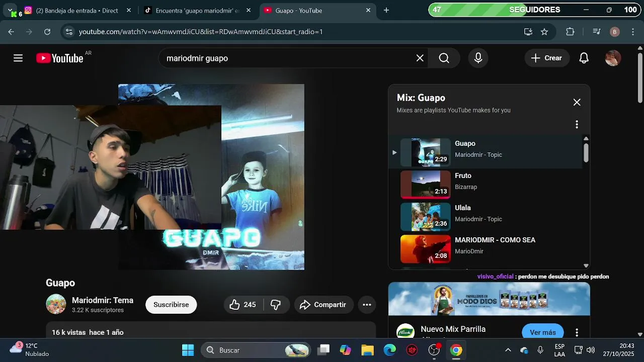644x362 pixels.
Task: Click the mix playlist scrollbar thumb
Action: click(x=586, y=152)
